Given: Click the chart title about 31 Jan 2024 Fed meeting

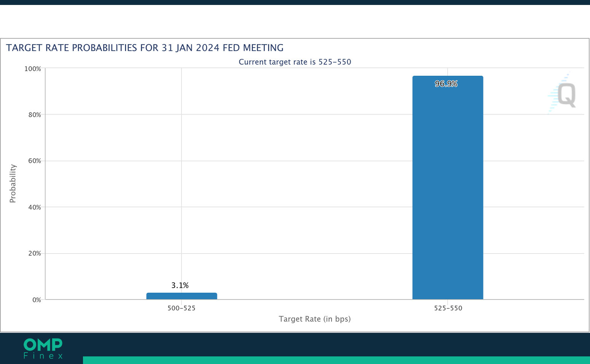Looking at the screenshot, I should (x=145, y=48).
